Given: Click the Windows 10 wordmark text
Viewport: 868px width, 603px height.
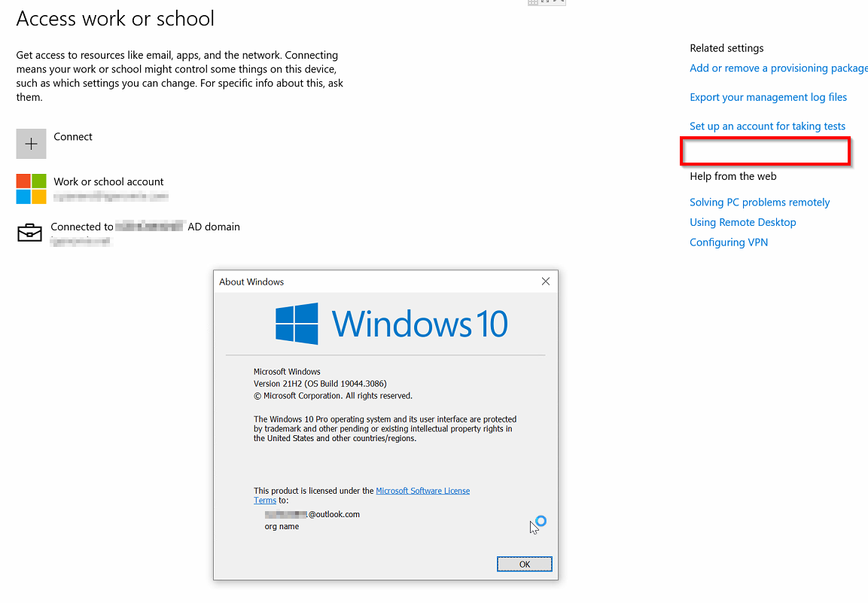Looking at the screenshot, I should [419, 324].
